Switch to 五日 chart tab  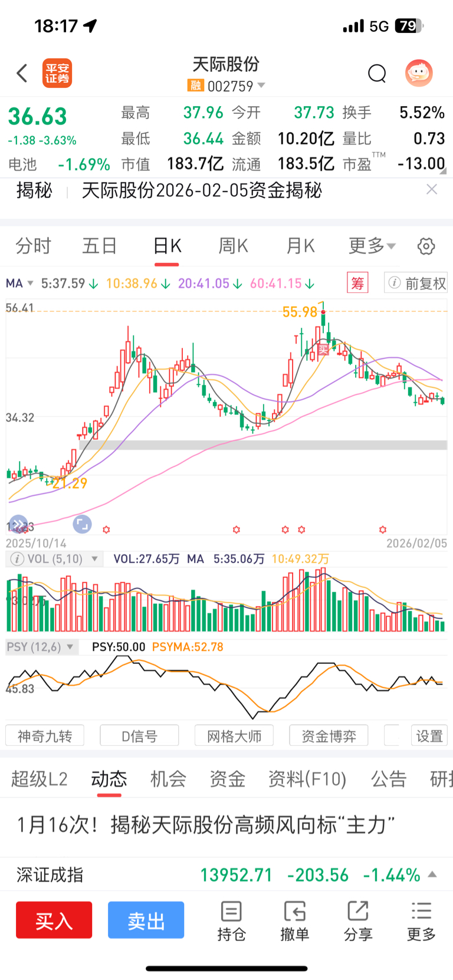100,246
